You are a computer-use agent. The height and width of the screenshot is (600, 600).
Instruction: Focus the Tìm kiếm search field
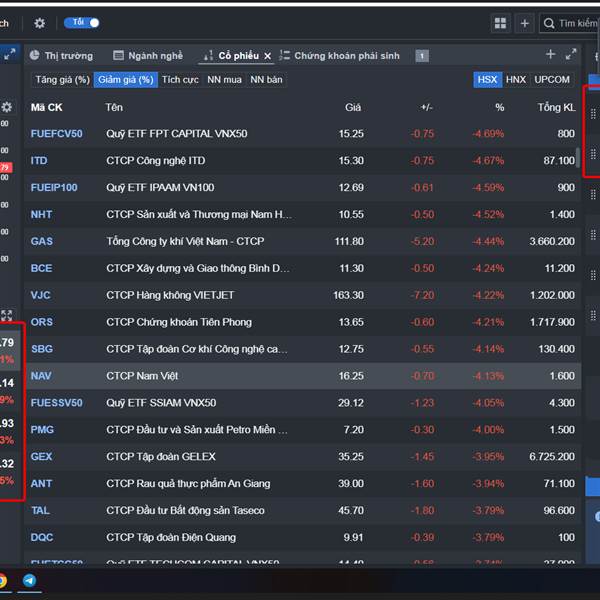[569, 23]
